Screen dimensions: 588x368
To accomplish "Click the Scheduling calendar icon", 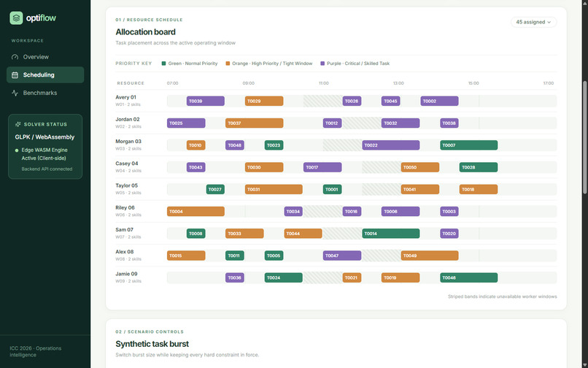I will 15,75.
